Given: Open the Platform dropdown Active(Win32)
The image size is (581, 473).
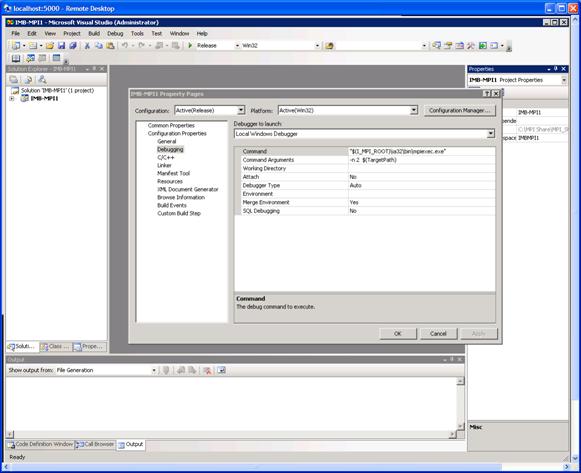Looking at the screenshot, I should coord(414,110).
